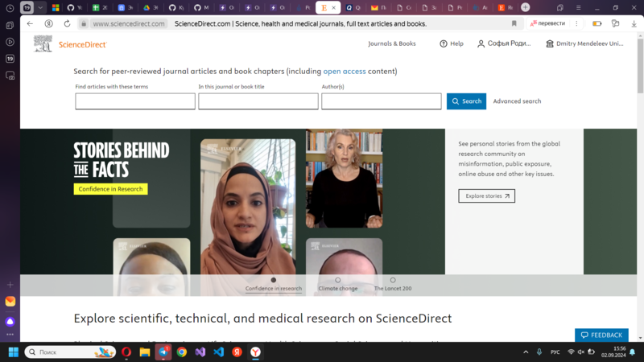The image size is (644, 362).
Task: Click the sidebar tab collections icon
Action: click(10, 26)
